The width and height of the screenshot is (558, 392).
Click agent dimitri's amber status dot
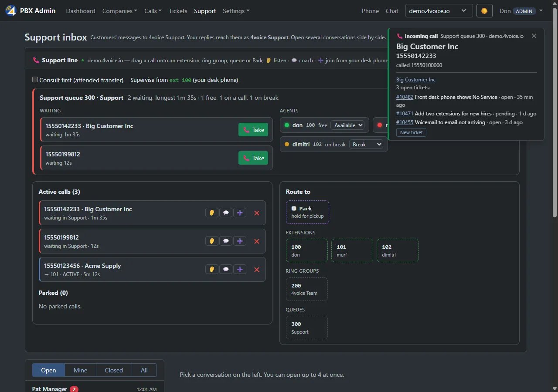[x=287, y=144]
